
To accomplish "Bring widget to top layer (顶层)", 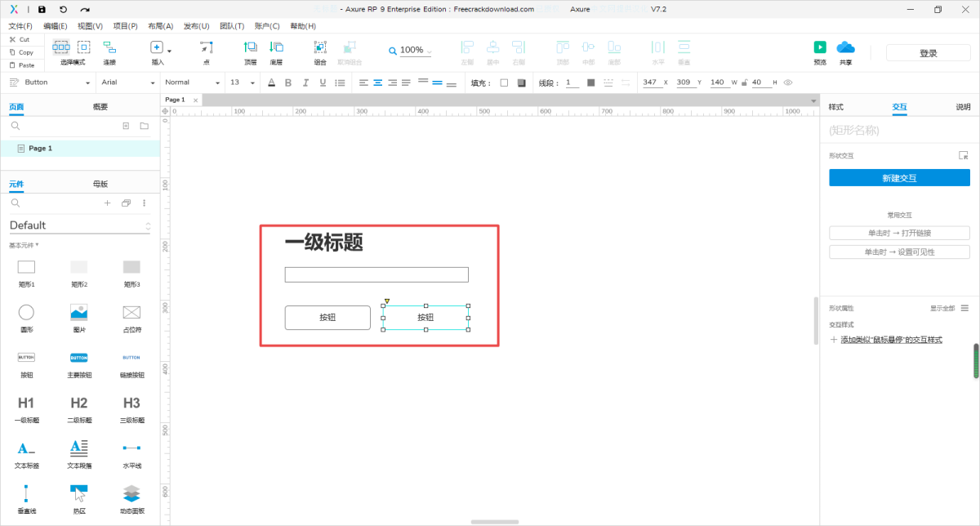I will point(250,48).
